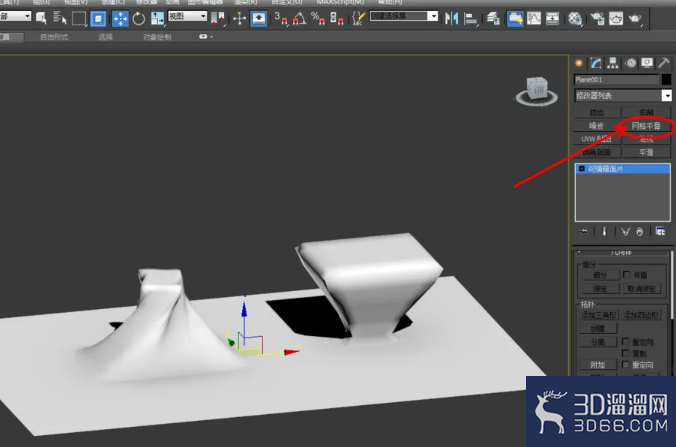Open the black object color swatch
Viewport: 676px width, 447px height.
click(x=666, y=79)
